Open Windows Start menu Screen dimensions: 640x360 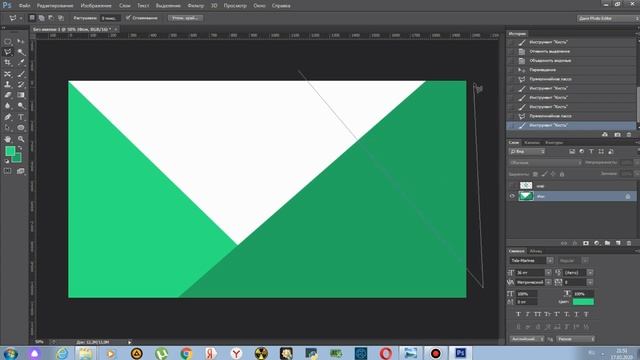[10, 353]
